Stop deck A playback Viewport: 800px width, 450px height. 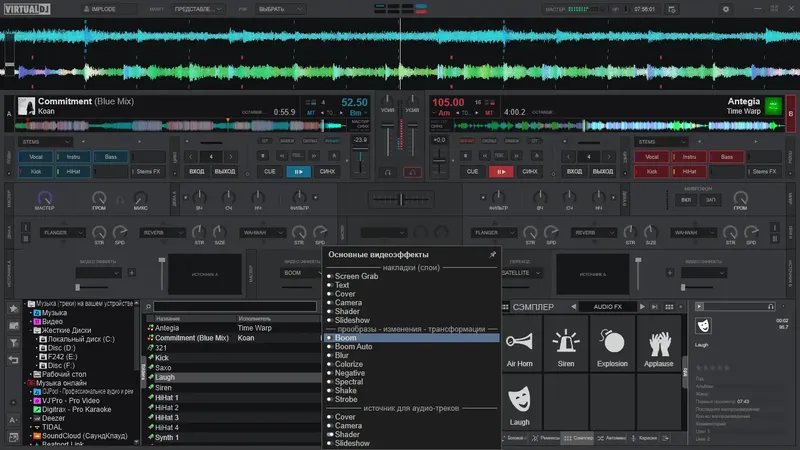[x=262, y=156]
